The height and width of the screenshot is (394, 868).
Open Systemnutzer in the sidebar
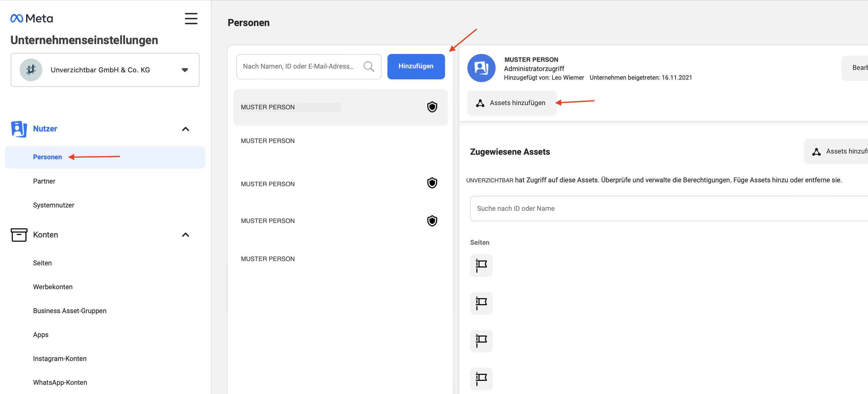click(x=54, y=205)
